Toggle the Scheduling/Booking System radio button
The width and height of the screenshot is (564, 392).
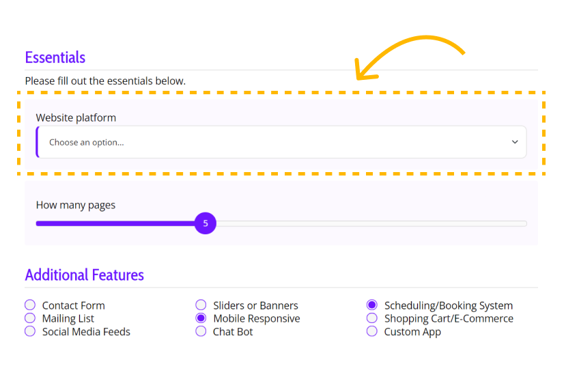(x=372, y=305)
